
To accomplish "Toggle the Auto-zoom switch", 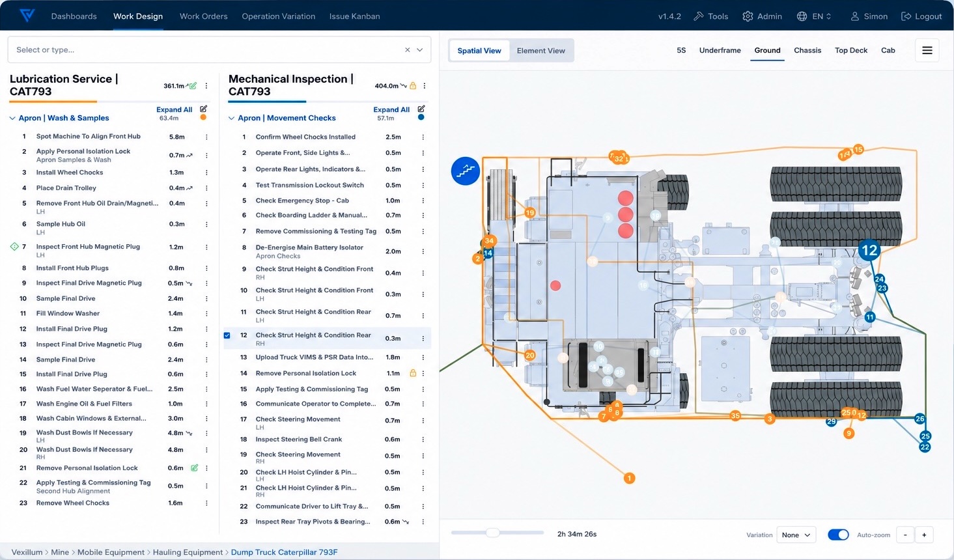I will [838, 535].
